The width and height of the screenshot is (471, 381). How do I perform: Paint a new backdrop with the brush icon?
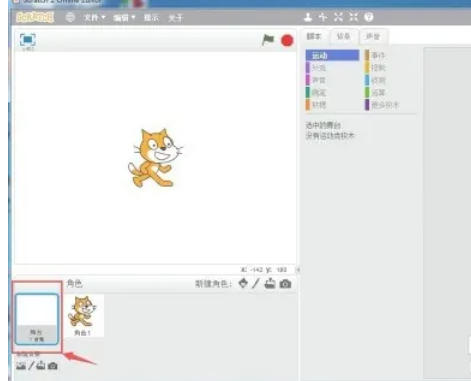(31, 366)
